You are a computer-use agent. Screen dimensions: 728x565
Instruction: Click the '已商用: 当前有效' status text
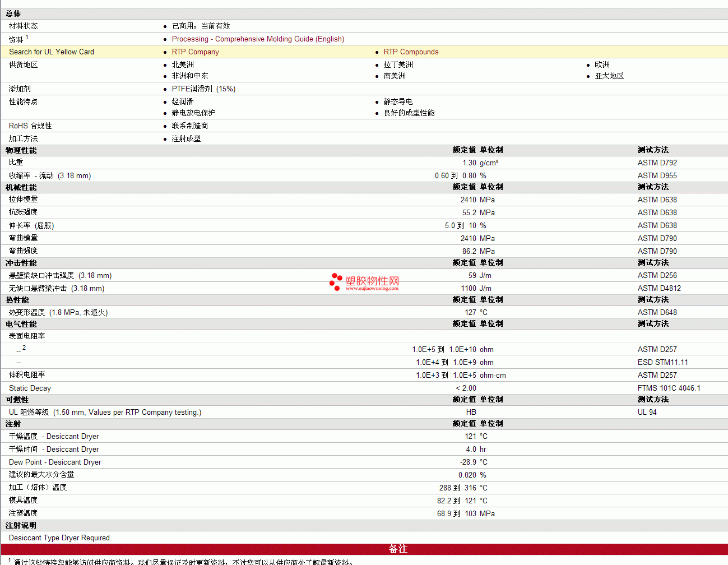pos(201,26)
